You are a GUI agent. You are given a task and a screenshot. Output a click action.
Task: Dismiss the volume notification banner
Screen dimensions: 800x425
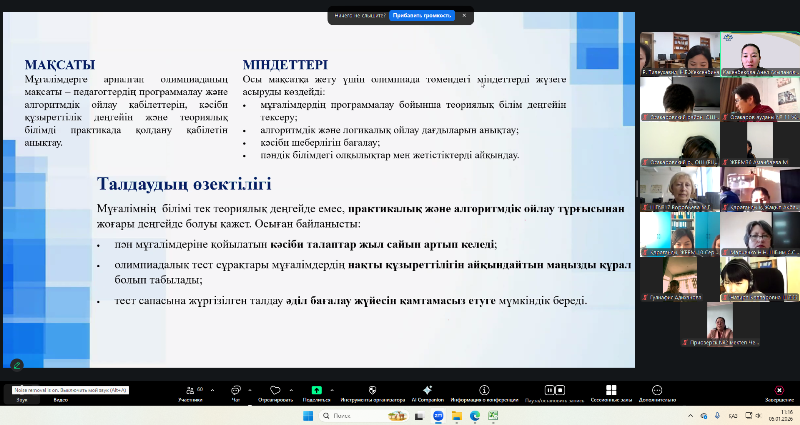(x=462, y=16)
